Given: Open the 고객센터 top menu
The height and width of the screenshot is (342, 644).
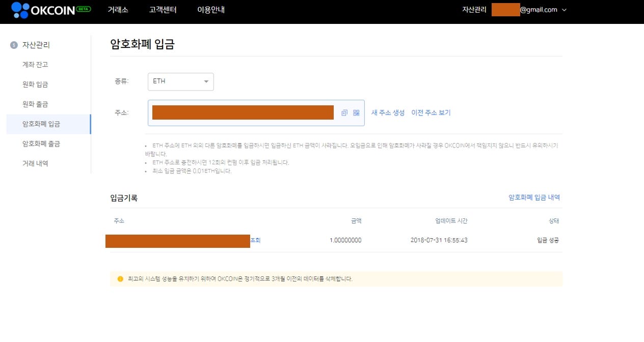Looking at the screenshot, I should point(163,10).
